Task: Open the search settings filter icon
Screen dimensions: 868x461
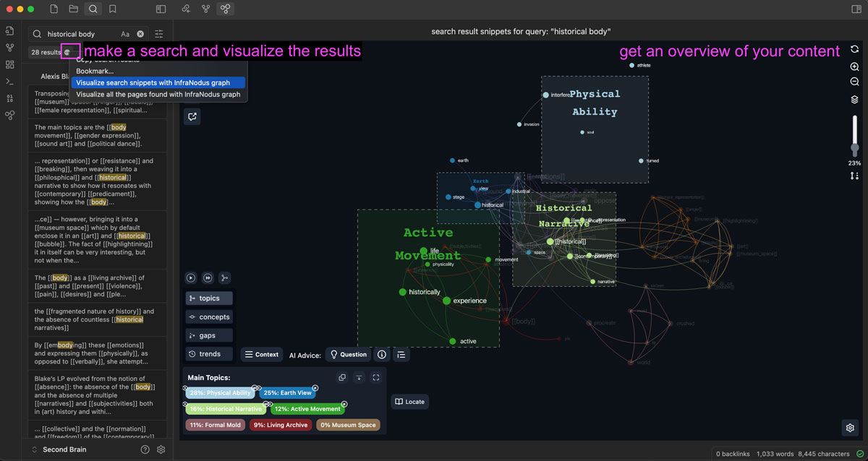Action: point(159,34)
